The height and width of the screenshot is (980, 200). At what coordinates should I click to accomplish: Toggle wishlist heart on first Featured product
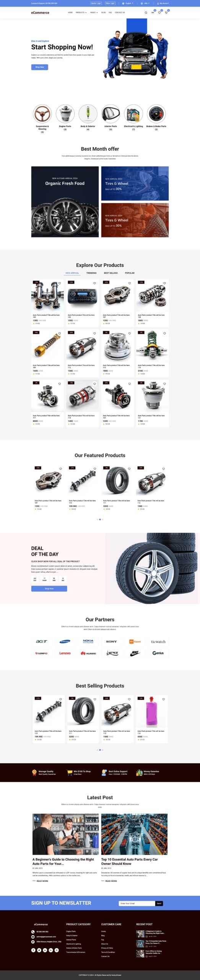point(60,469)
